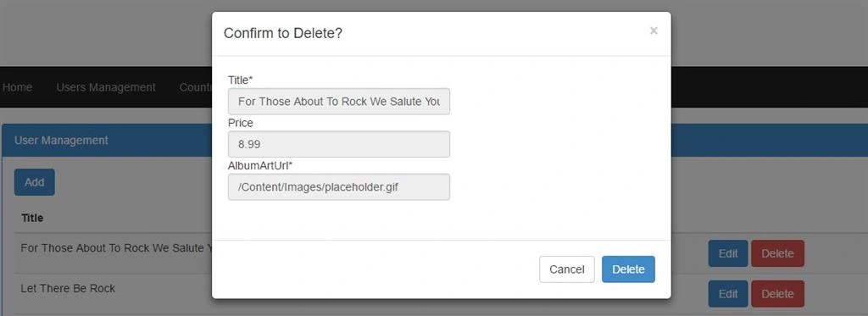Open Users Management in the navbar
Screen dimensions: 868x316
coord(106,87)
